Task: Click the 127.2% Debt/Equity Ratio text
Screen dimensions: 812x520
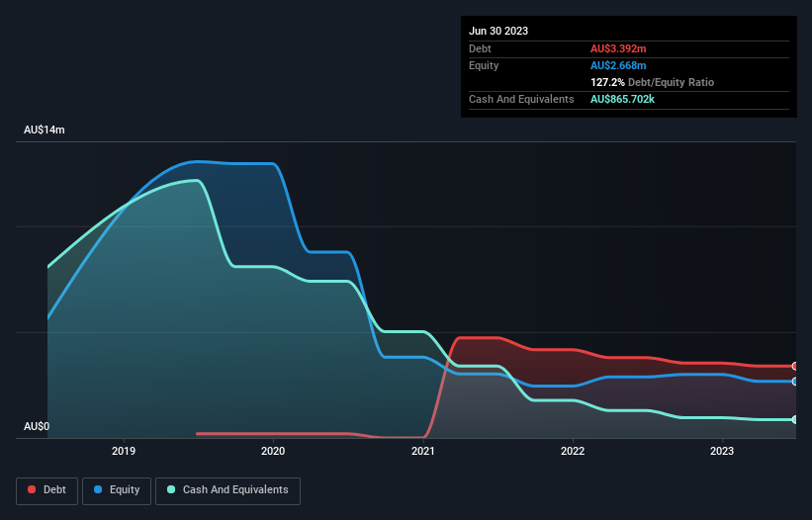Action: 652,82
